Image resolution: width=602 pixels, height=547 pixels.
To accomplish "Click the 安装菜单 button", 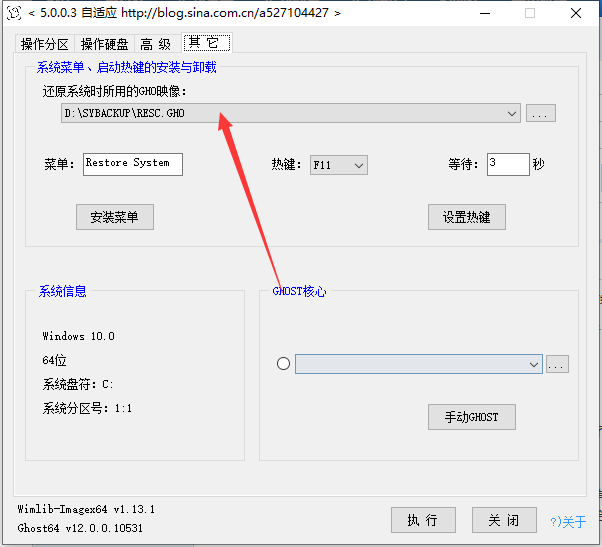I will click(115, 217).
